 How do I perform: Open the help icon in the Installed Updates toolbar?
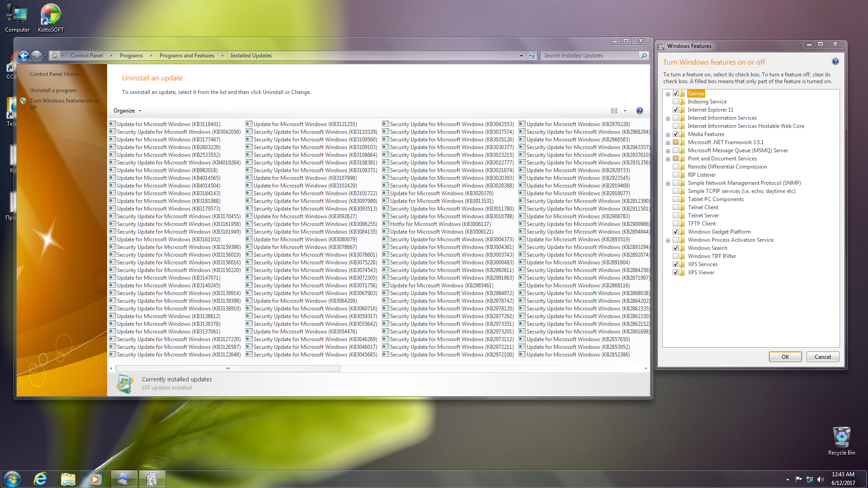[x=639, y=111]
